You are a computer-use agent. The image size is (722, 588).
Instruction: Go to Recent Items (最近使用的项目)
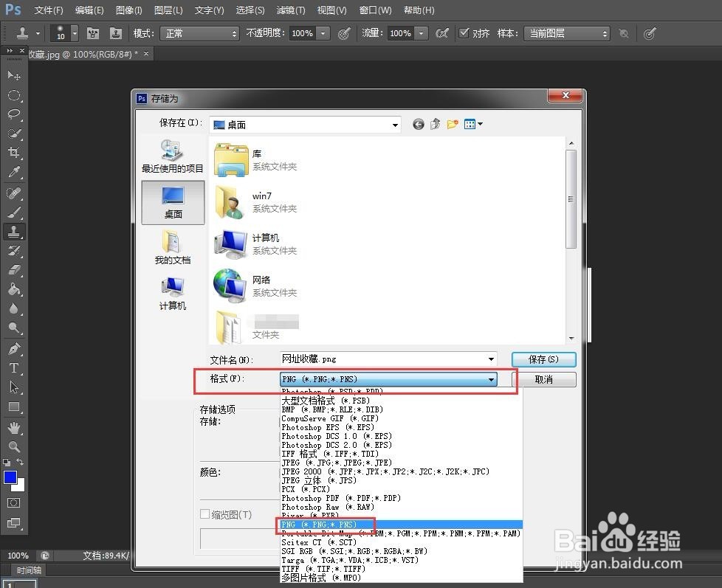(x=173, y=156)
